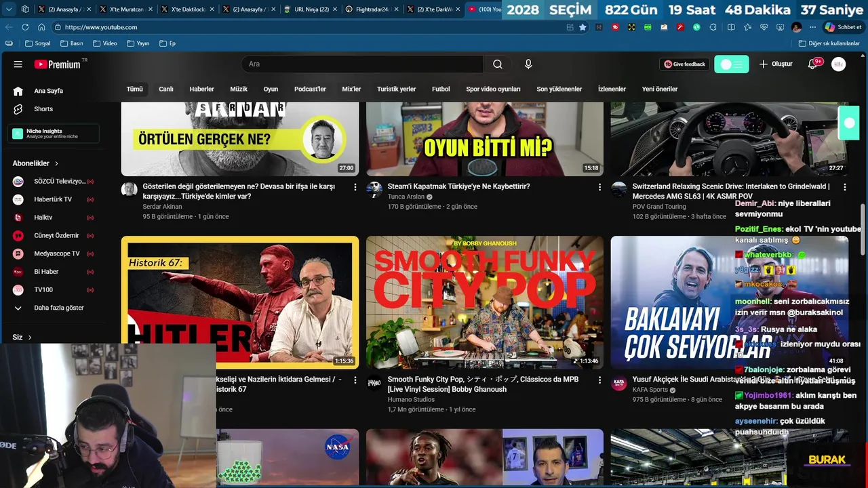This screenshot has width=868, height=488.
Task: Select the Canlı filter chip
Action: click(x=166, y=89)
